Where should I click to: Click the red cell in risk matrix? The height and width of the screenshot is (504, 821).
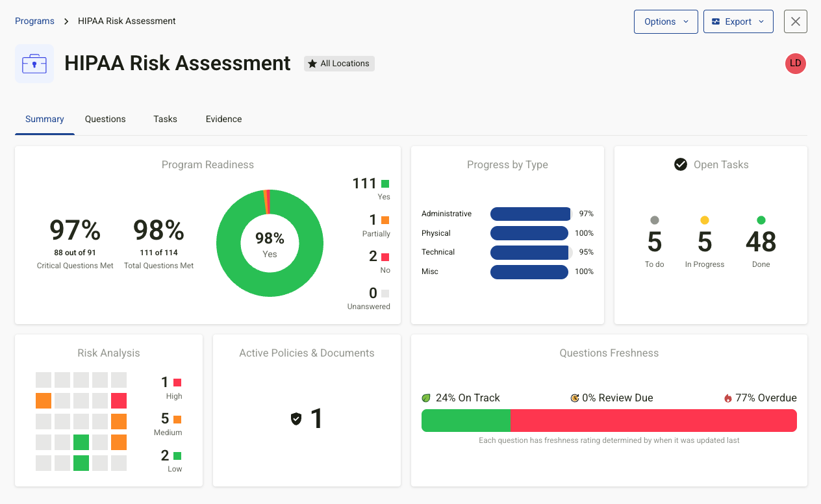click(x=119, y=401)
